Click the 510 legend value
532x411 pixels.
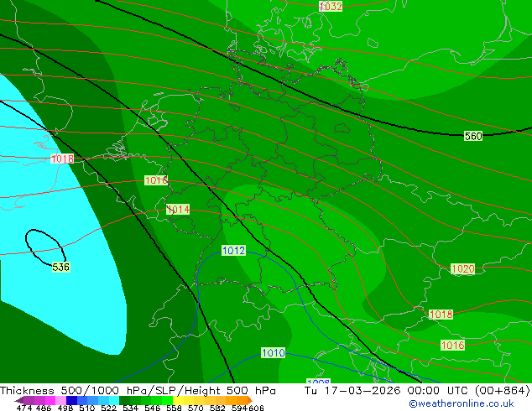[x=87, y=408]
